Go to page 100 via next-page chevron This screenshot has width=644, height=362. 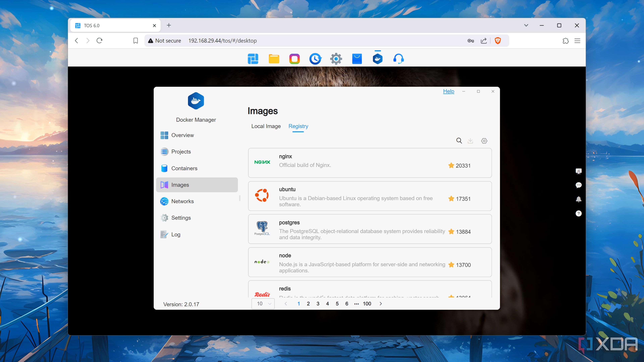pyautogui.click(x=381, y=304)
